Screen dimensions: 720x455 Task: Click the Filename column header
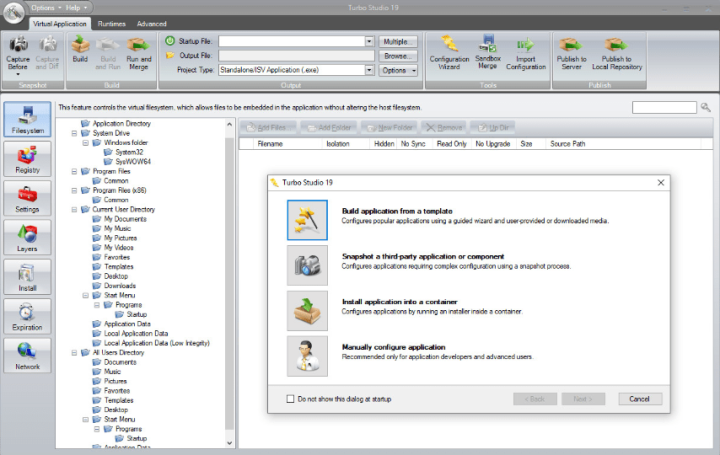click(288, 144)
